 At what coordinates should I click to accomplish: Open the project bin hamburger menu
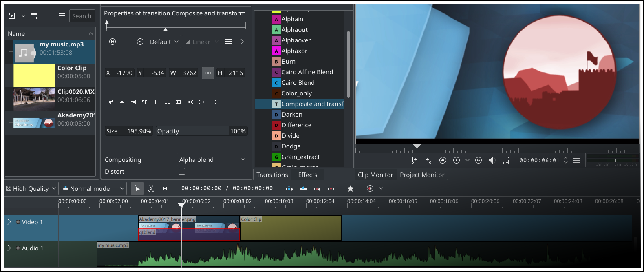click(62, 16)
